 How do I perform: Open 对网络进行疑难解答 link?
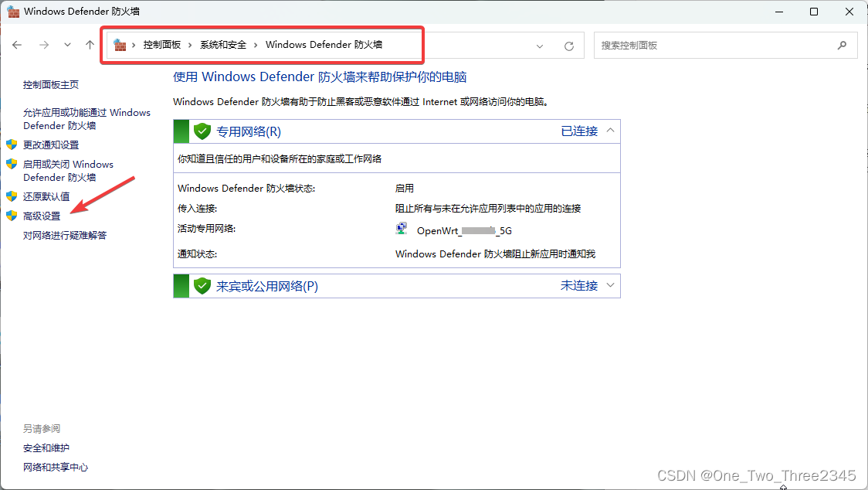(x=65, y=236)
